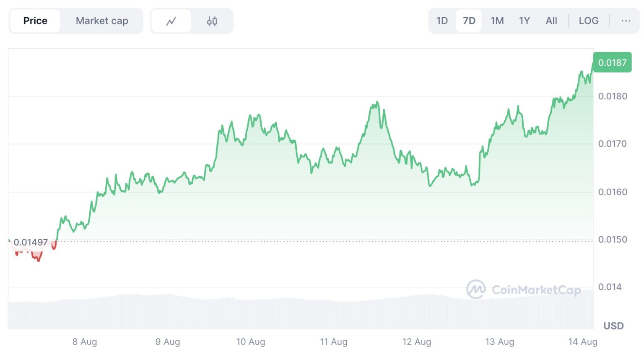Toggle the 1Y time range

(x=524, y=21)
